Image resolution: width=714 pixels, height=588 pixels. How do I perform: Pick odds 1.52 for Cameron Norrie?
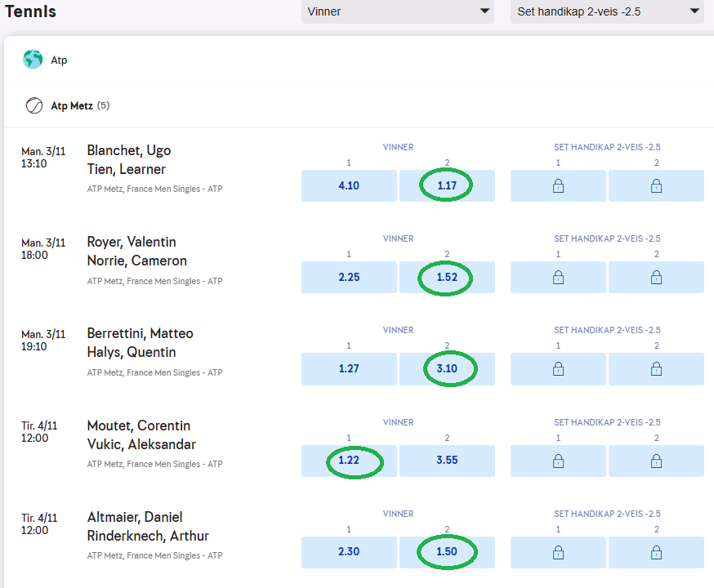[447, 278]
